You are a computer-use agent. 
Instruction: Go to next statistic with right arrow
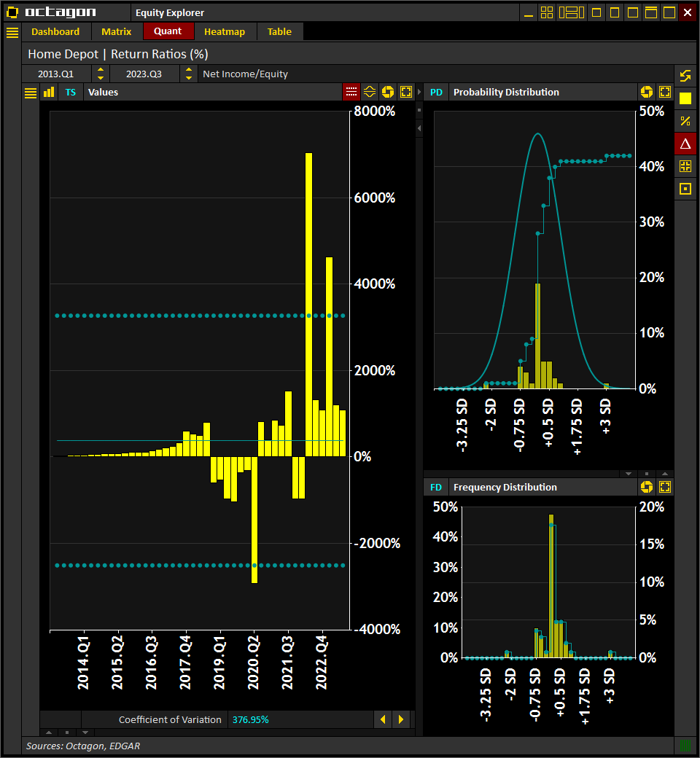coord(401,719)
